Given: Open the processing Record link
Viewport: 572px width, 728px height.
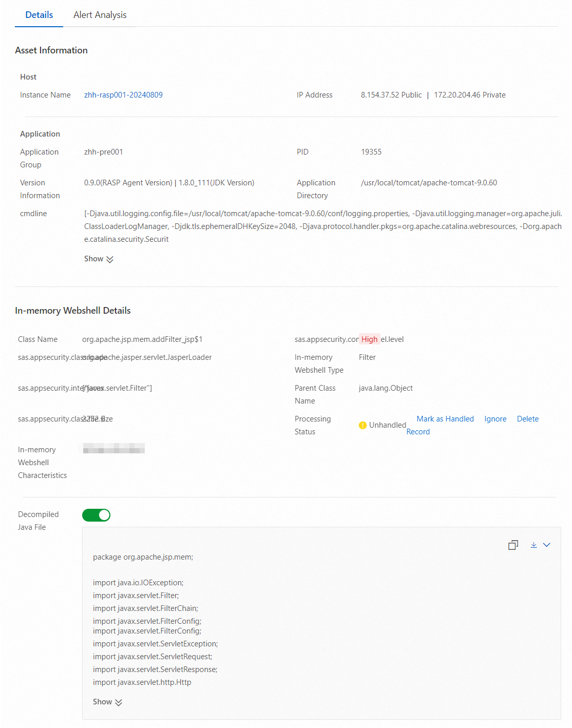Looking at the screenshot, I should 418,432.
